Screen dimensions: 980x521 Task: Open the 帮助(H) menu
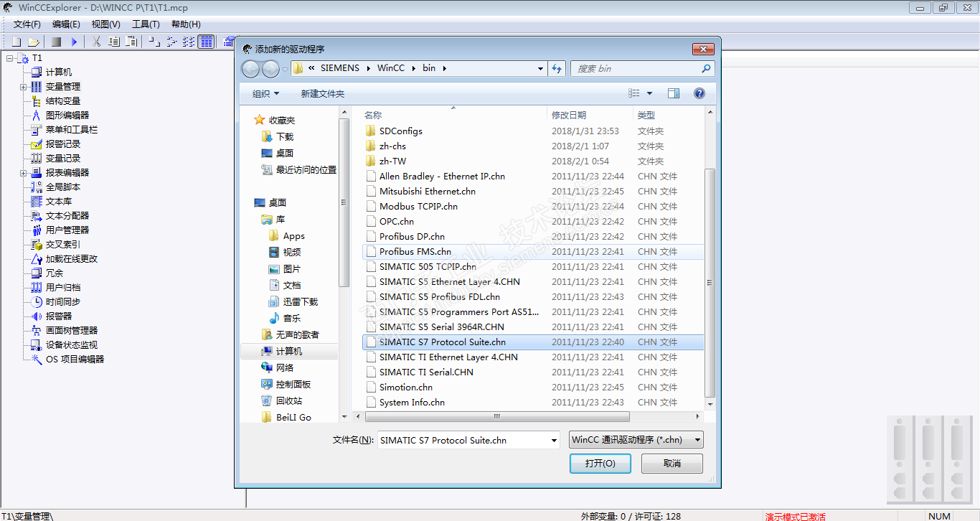click(x=186, y=24)
